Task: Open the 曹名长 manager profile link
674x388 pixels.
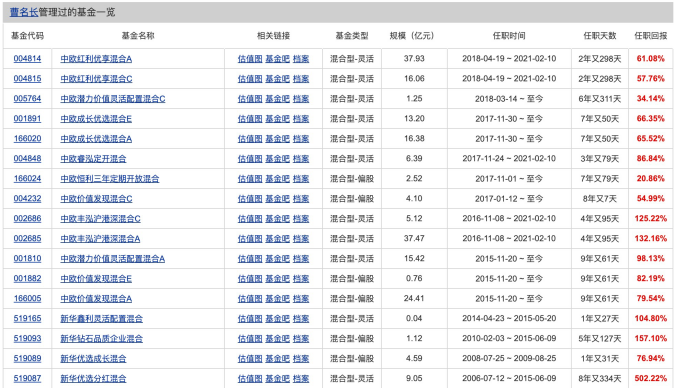Action: pos(24,12)
